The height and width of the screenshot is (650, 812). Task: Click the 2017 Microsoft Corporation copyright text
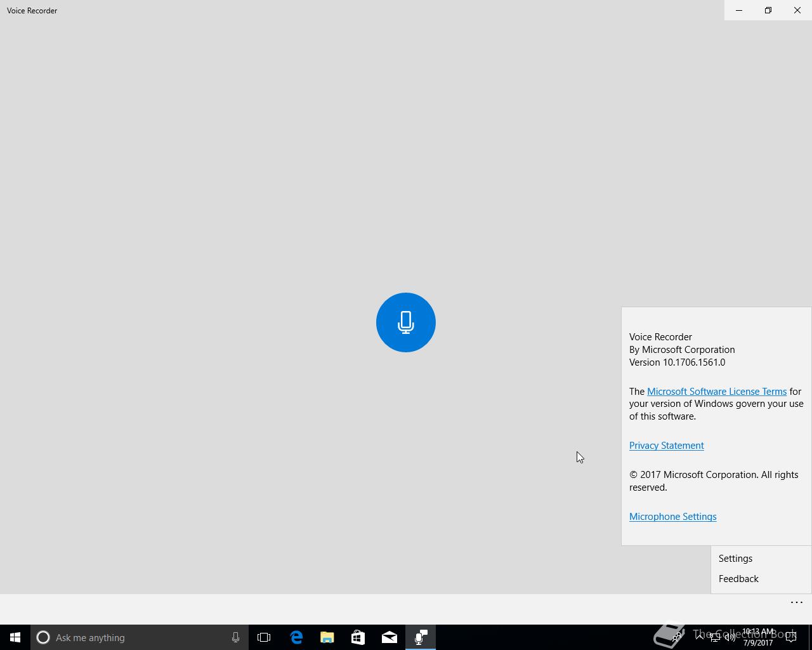pyautogui.click(x=714, y=481)
